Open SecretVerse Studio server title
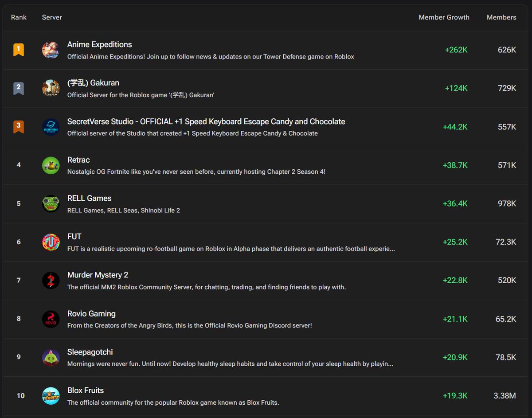The width and height of the screenshot is (532, 418). (x=206, y=121)
